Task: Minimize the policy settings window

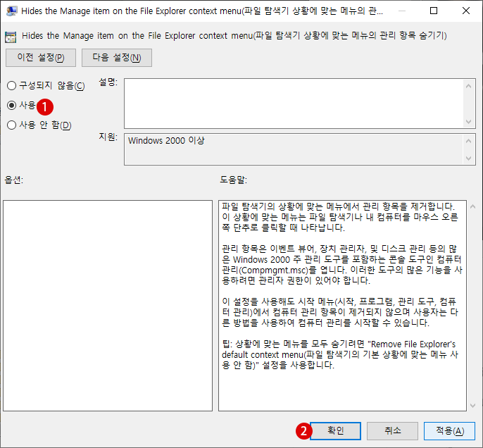Action: coord(401,11)
